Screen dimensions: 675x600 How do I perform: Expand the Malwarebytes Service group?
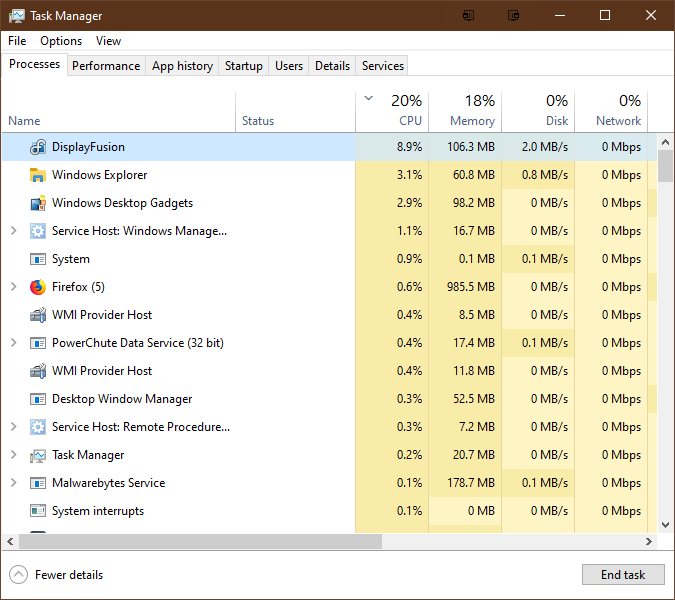[13, 483]
